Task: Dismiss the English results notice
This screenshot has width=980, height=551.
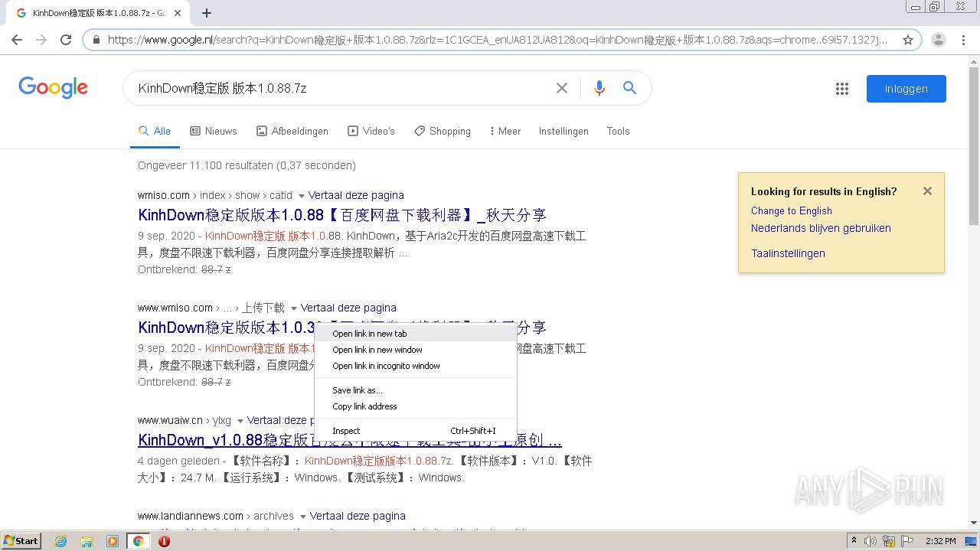Action: [927, 191]
